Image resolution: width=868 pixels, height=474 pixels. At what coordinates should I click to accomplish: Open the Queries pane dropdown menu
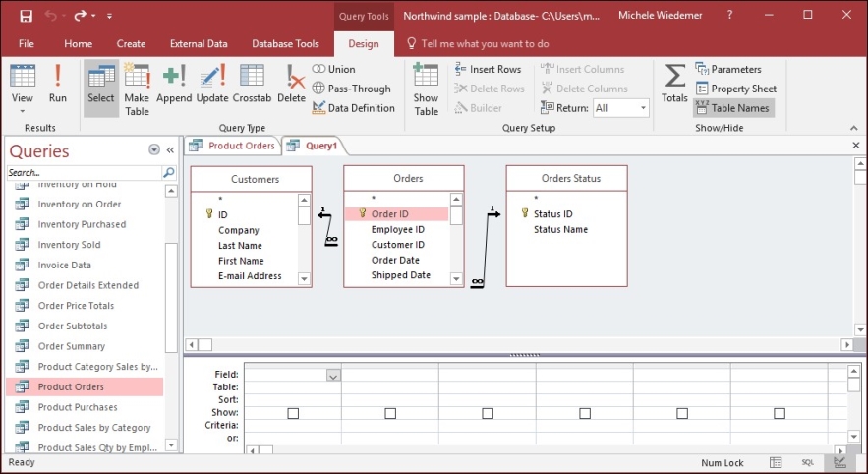tap(154, 150)
